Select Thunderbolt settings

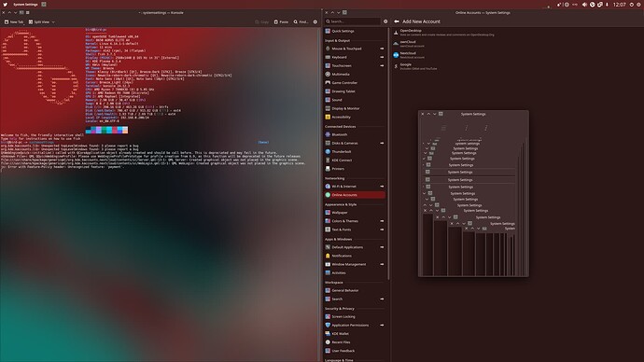coord(355,152)
